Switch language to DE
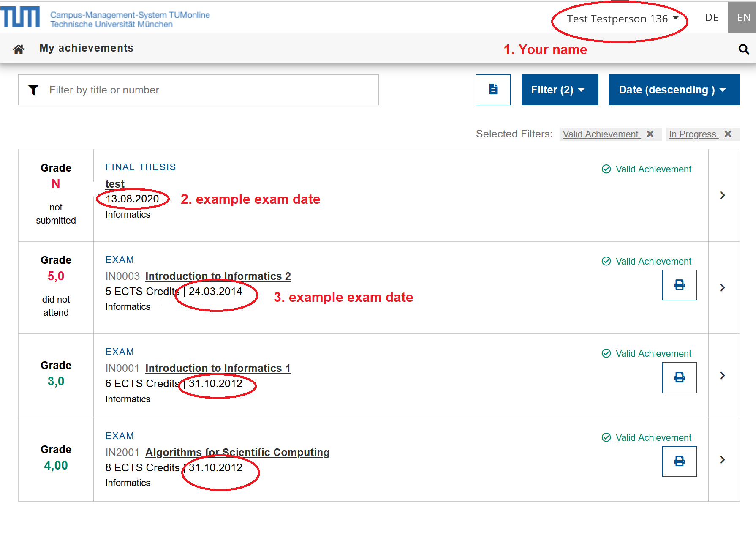 pyautogui.click(x=712, y=18)
